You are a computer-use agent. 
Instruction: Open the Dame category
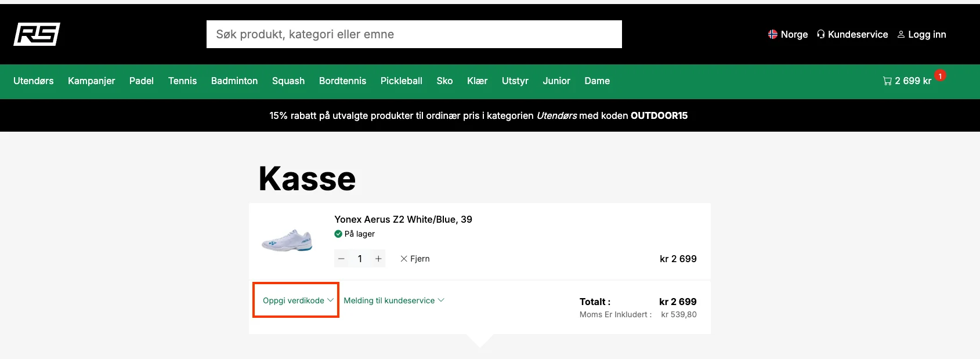(598, 81)
